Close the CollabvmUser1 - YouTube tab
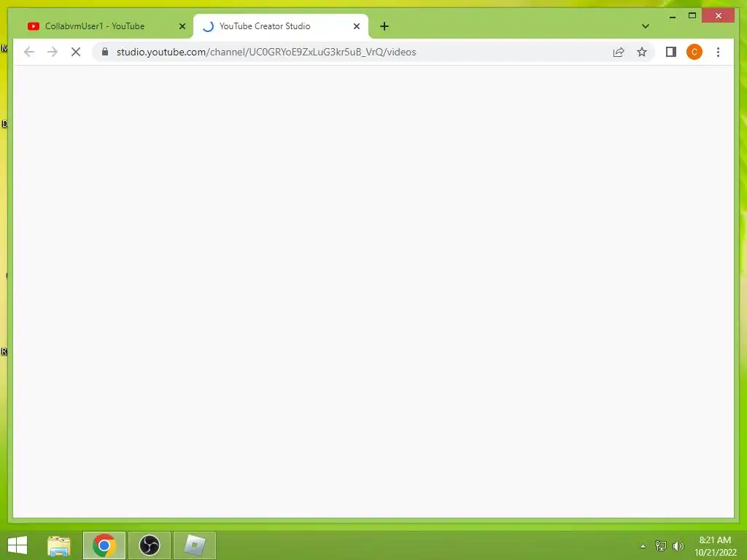This screenshot has height=560, width=747. [182, 26]
